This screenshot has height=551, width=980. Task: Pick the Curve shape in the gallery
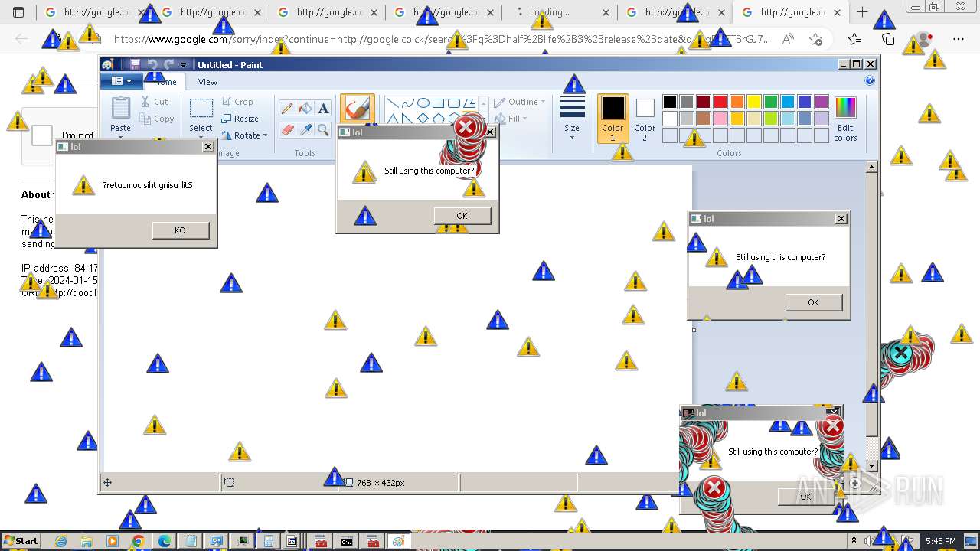point(407,103)
